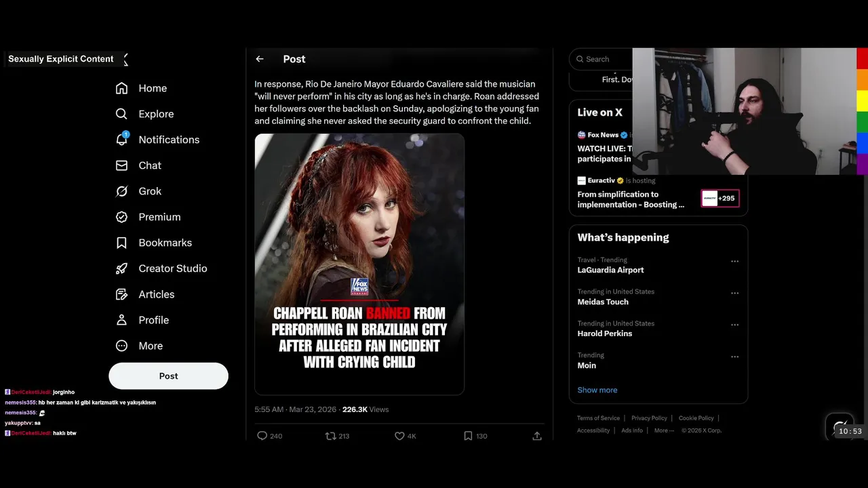Viewport: 868px width, 488px height.
Task: Click the Articles pen icon
Action: click(121, 294)
